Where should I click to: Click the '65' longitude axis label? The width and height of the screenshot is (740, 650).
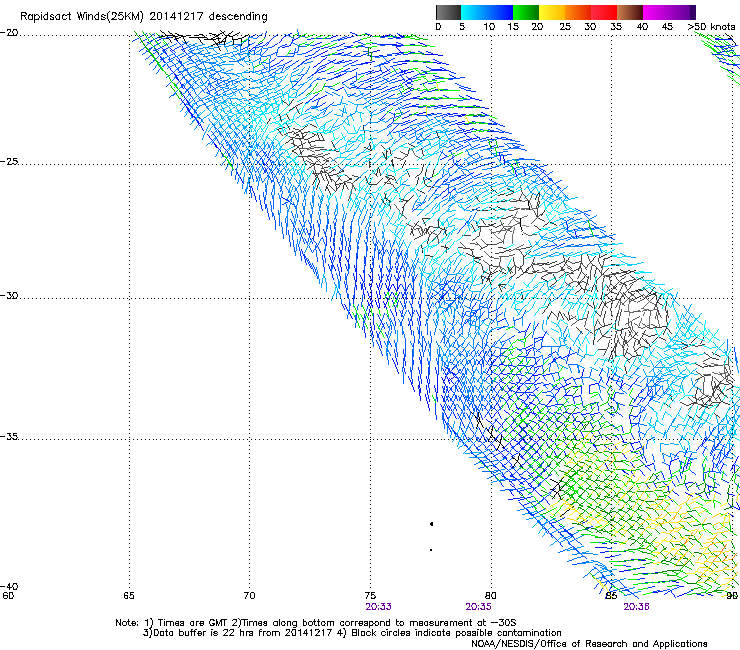tap(129, 596)
